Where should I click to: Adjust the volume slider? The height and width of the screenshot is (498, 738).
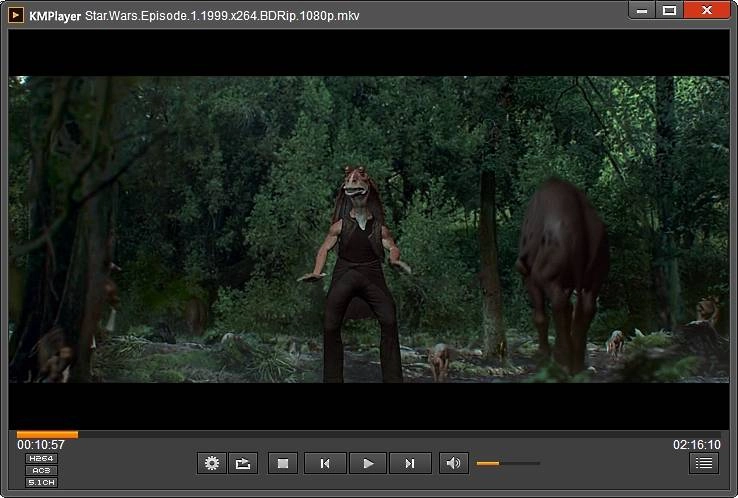click(x=508, y=463)
